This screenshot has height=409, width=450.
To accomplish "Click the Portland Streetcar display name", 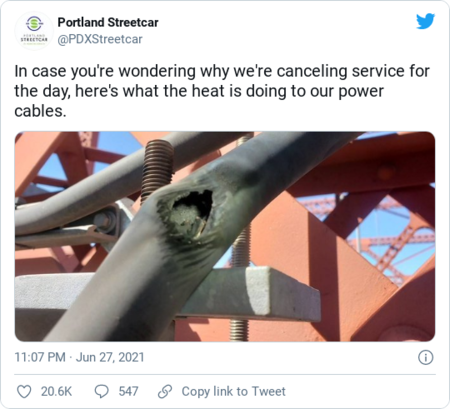I will click(108, 22).
